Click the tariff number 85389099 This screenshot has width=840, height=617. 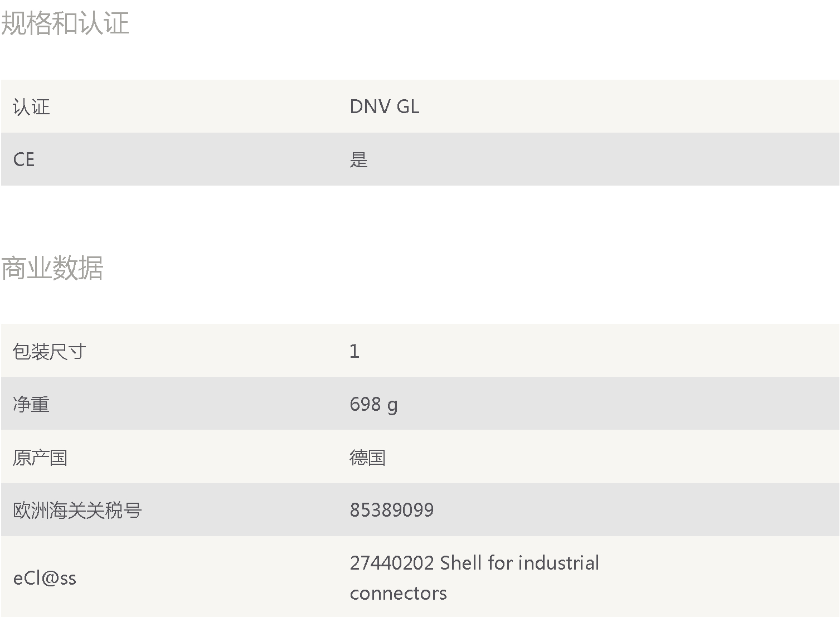[392, 510]
